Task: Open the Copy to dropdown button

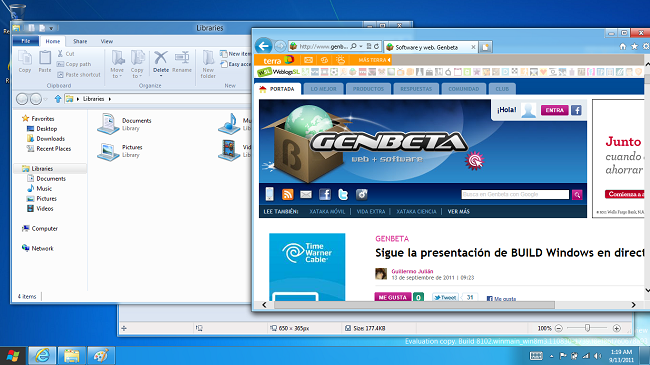Action: click(137, 64)
